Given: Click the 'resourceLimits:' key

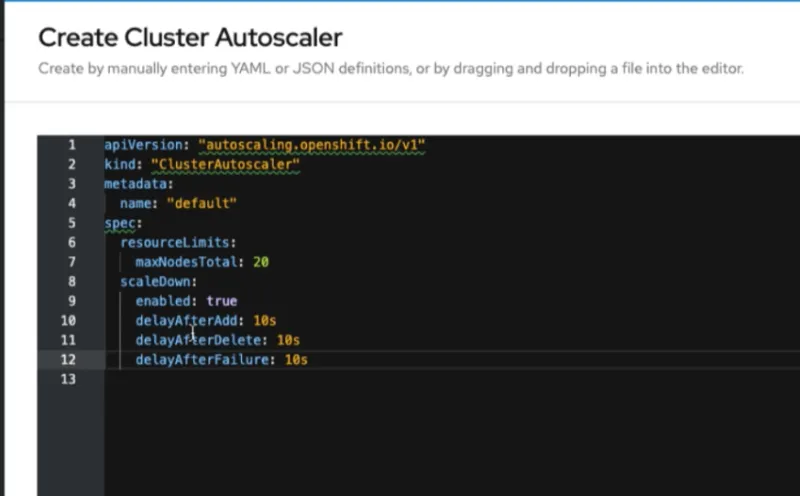Looking at the screenshot, I should point(178,242).
